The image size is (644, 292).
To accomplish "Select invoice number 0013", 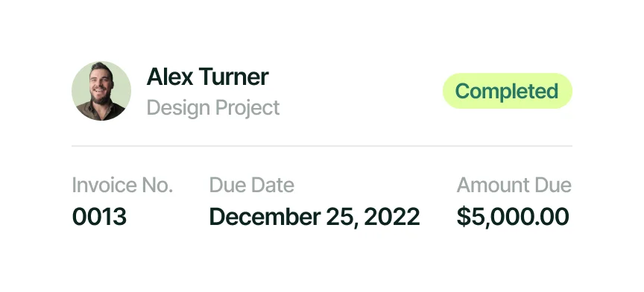I will (x=99, y=217).
